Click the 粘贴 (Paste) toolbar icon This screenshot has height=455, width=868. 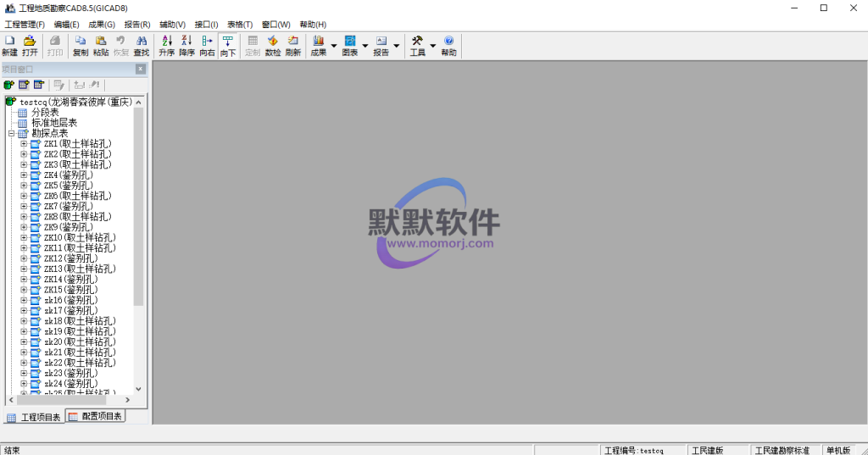pos(101,46)
